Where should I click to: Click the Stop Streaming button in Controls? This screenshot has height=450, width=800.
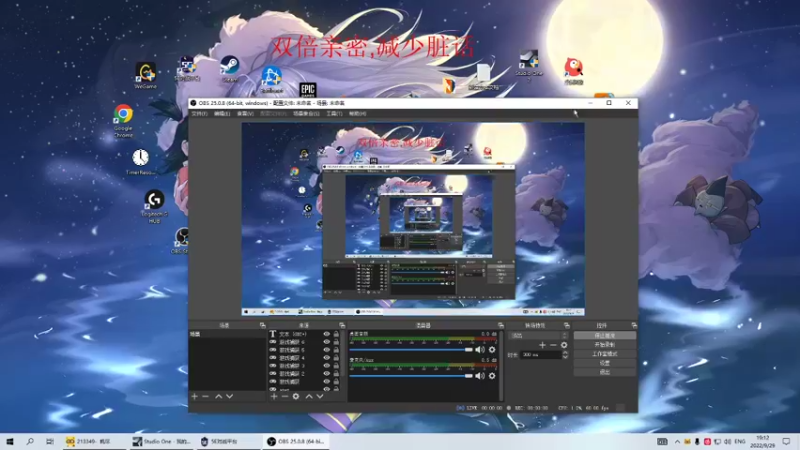[x=605, y=336]
